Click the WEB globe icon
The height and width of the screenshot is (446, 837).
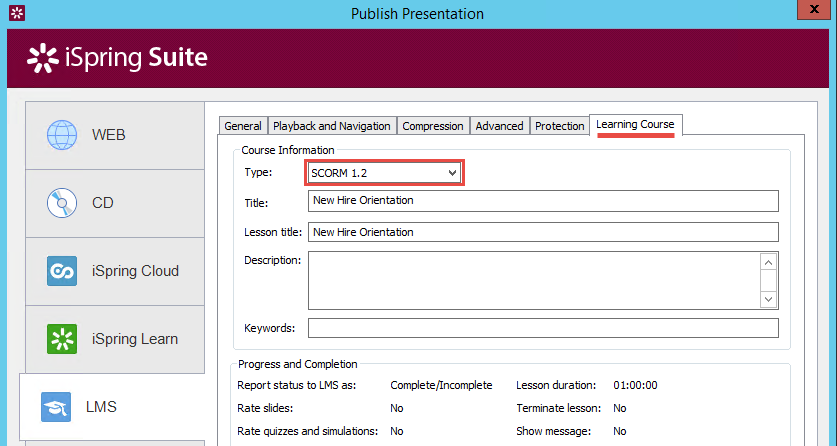62,135
